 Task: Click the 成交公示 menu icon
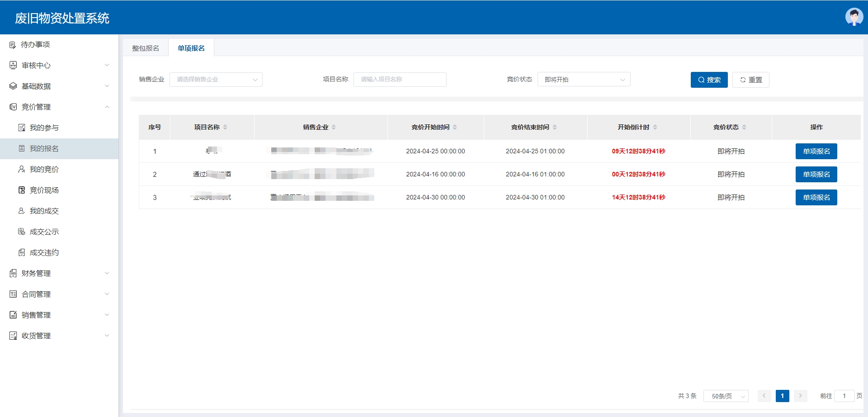21,232
